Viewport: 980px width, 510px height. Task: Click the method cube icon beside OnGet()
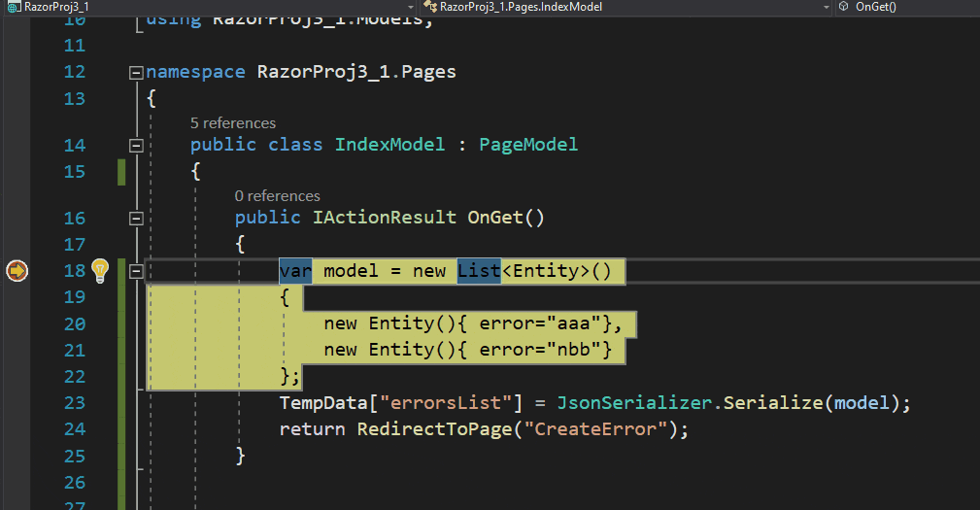[844, 6]
